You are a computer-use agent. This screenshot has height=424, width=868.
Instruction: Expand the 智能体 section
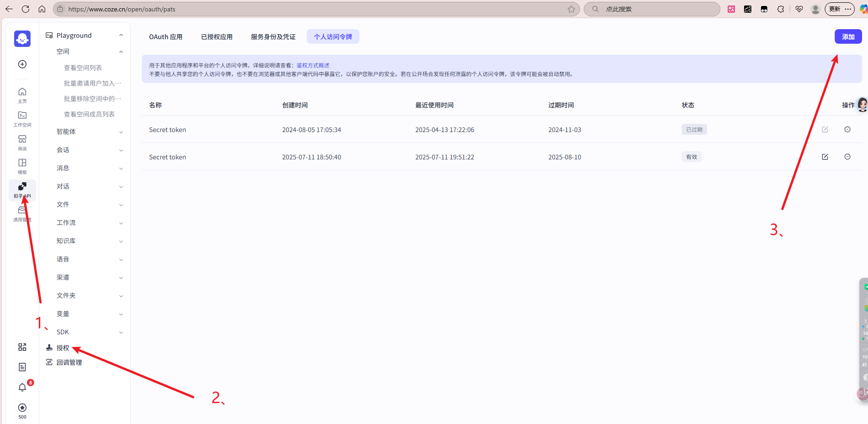(89, 132)
